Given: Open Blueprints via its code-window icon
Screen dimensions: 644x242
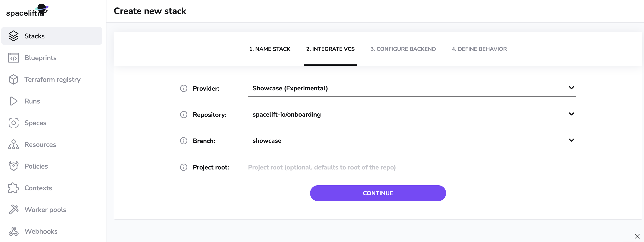Looking at the screenshot, I should 14,58.
